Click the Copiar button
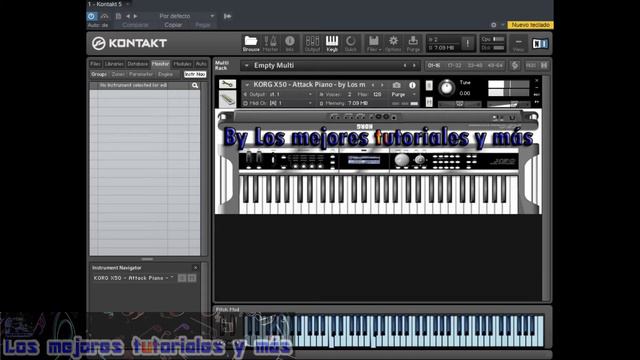Image resolution: width=640 pixels, height=360 pixels. [173, 25]
